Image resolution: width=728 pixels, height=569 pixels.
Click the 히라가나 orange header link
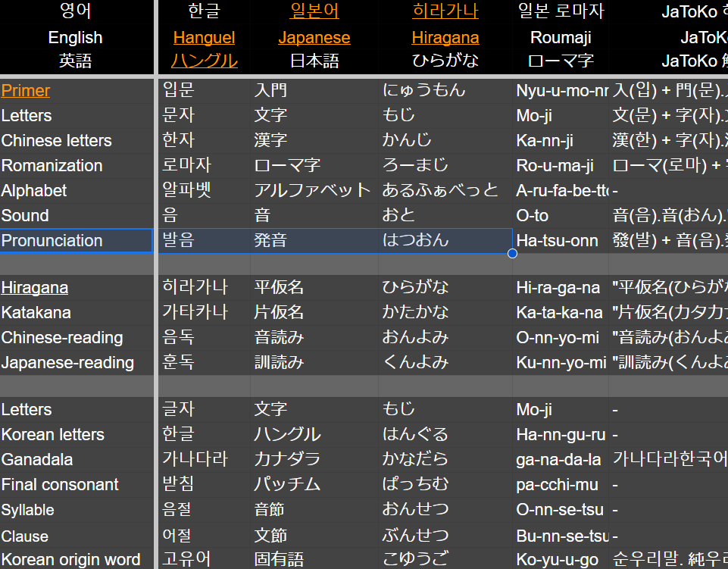(x=445, y=11)
